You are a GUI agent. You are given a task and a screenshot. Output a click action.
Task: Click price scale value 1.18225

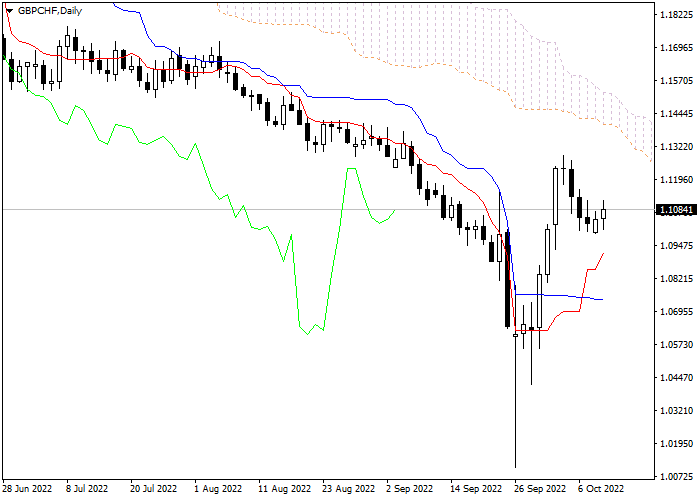click(676, 15)
